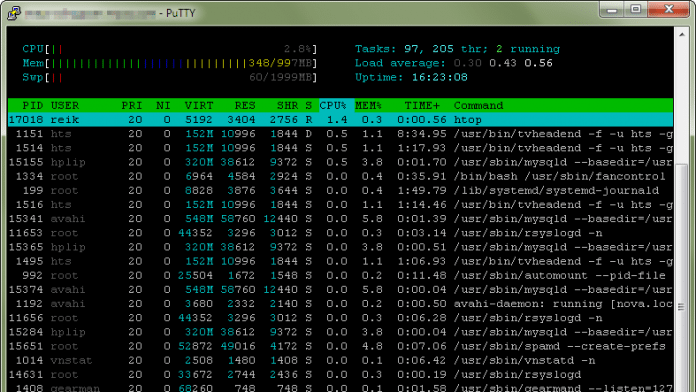Maximize the PuTTY window
Image resolution: width=696 pixels, height=392 pixels.
636,10
